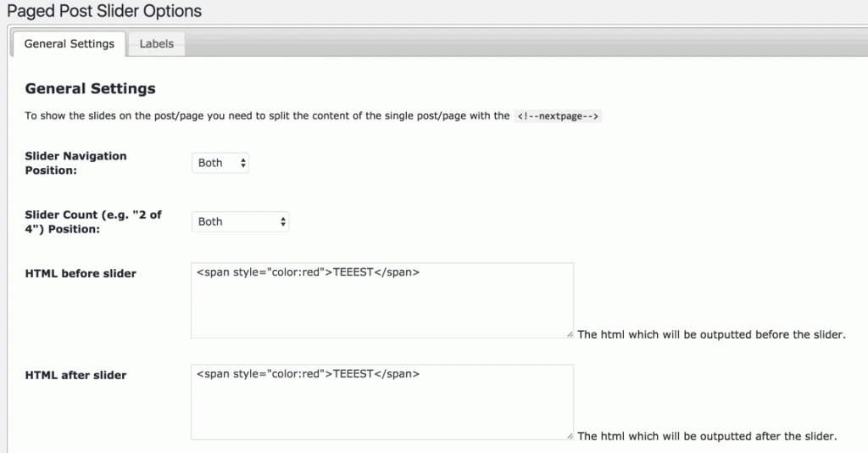
Task: Select the <!--nextpage--> code snippet
Action: [558, 116]
